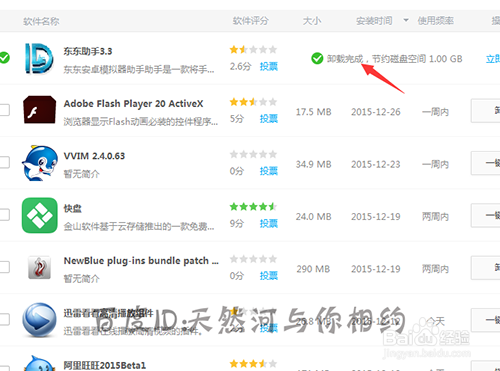Click the star rating of 东东助手3.3
This screenshot has height=371, width=500.
click(253, 50)
